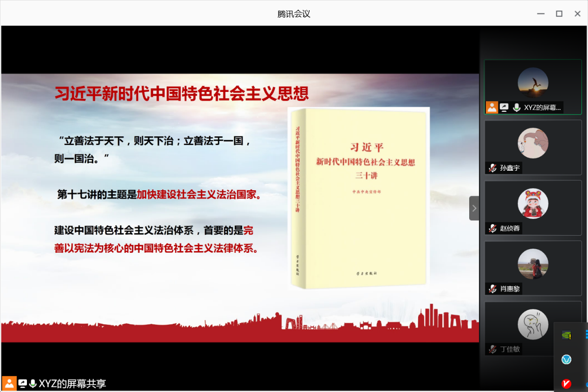
Task: Click 肖惠黎's profile photo thumbnail
Action: (533, 263)
